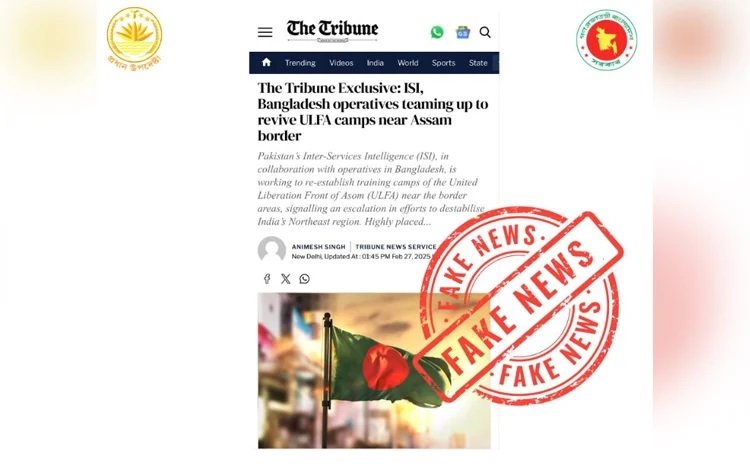
Task: Open the State nav item
Action: click(x=478, y=63)
